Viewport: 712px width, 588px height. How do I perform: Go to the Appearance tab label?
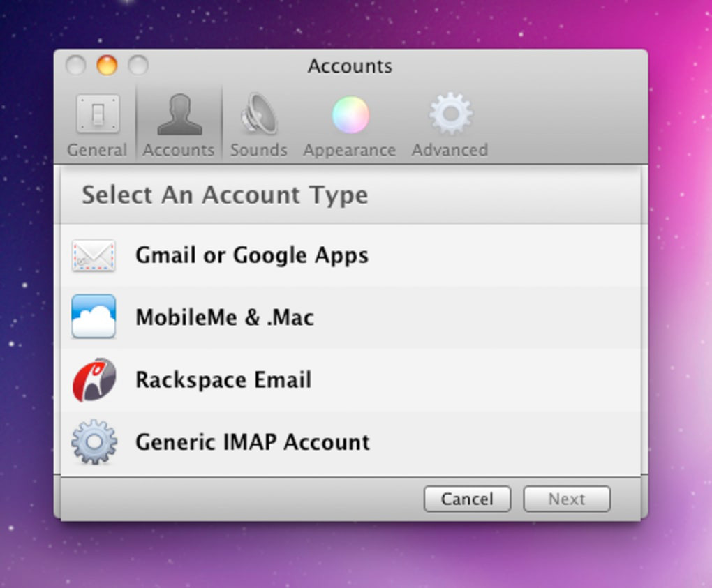pyautogui.click(x=350, y=151)
